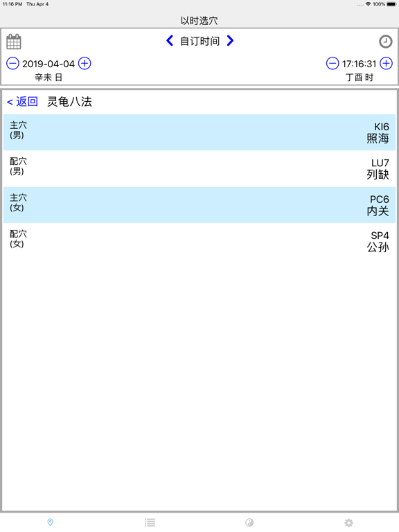This screenshot has height=532, width=399.
Task: Decrease the date with the minus button
Action: click(x=13, y=64)
